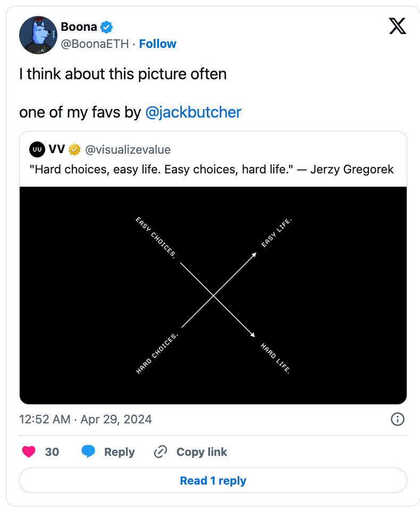The height and width of the screenshot is (517, 420).
Task: Follow the BoonaETH account
Action: click(x=157, y=44)
